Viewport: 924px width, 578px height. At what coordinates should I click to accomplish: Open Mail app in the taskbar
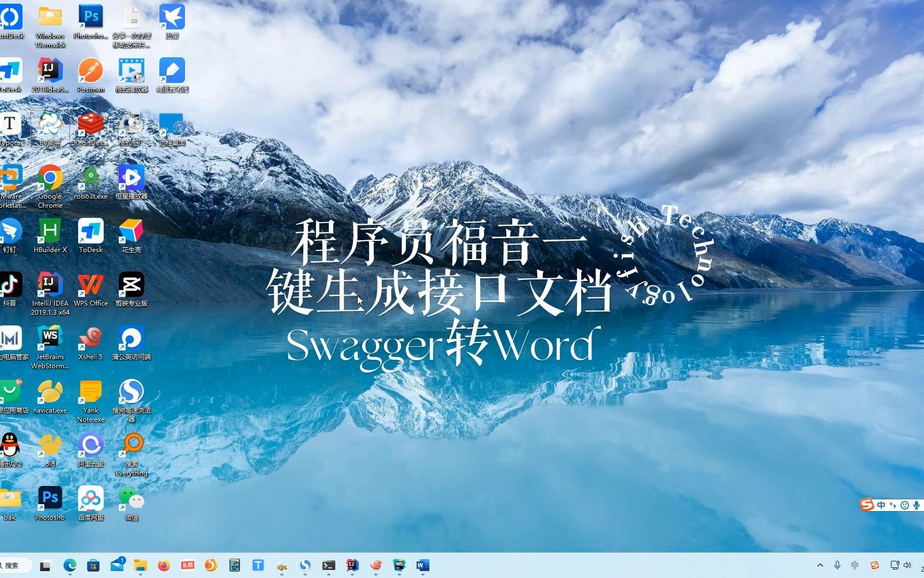coord(117,565)
